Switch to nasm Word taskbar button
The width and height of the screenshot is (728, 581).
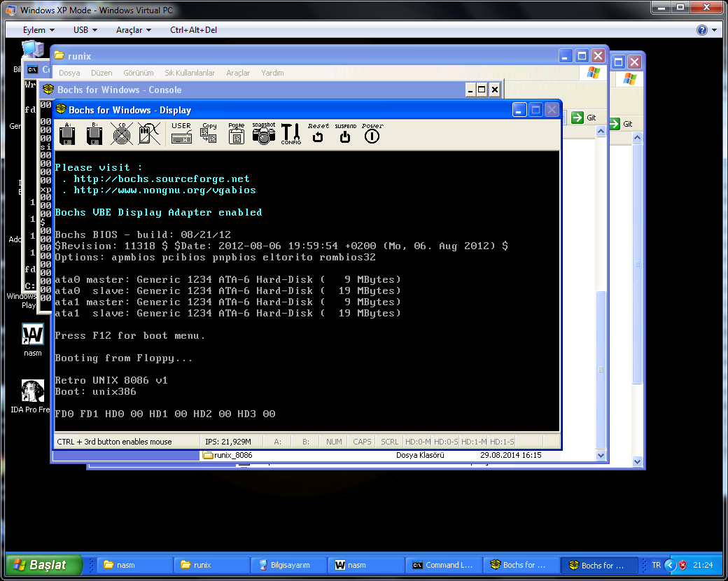[x=366, y=565]
